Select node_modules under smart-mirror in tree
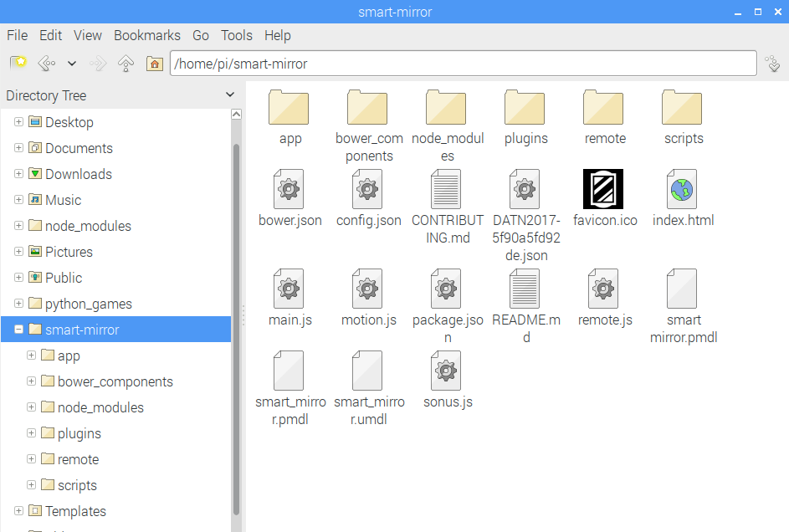Image resolution: width=789 pixels, height=532 pixels. [x=100, y=407]
